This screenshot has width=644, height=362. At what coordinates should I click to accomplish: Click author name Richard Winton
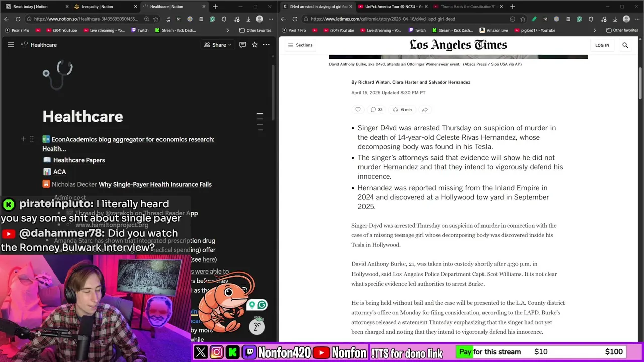tap(374, 82)
